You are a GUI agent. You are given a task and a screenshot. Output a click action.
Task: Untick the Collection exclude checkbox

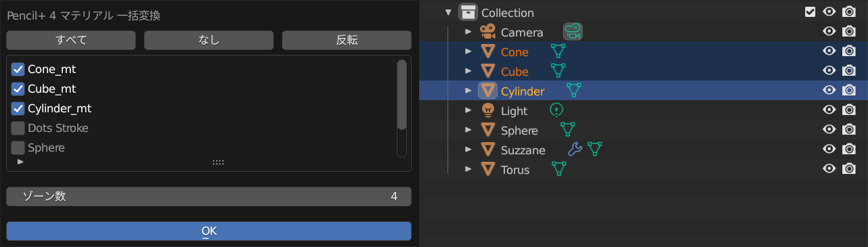(x=811, y=12)
